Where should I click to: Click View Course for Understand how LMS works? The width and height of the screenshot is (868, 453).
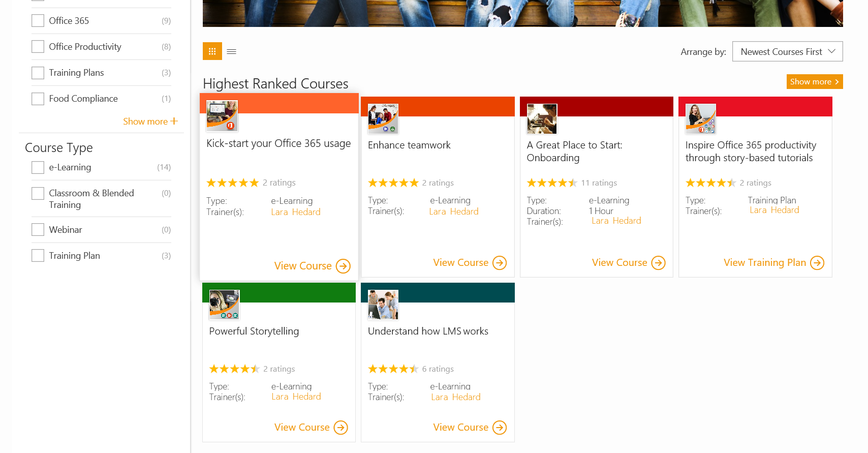(460, 428)
